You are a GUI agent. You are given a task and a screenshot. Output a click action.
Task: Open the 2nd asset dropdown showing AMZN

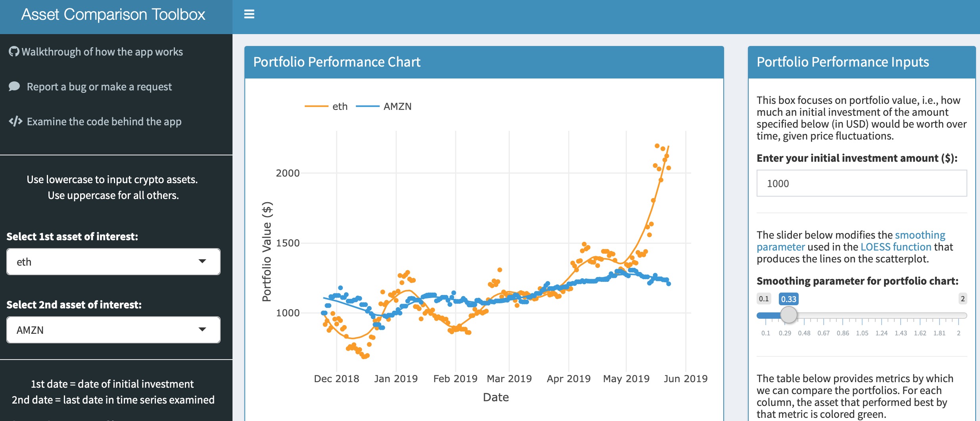(x=113, y=330)
